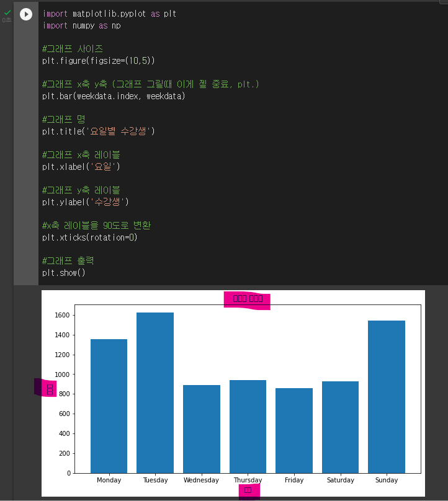Click the plt.xlabel code line
Screen dimensions: 448x501
pos(81,167)
